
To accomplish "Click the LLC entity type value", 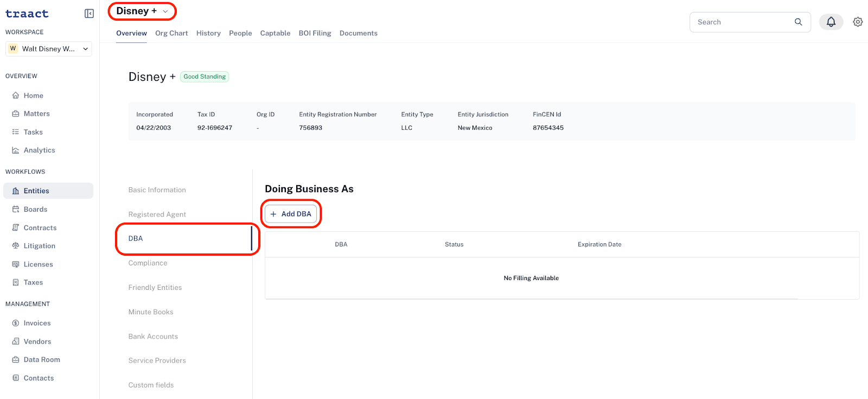I will 407,128.
